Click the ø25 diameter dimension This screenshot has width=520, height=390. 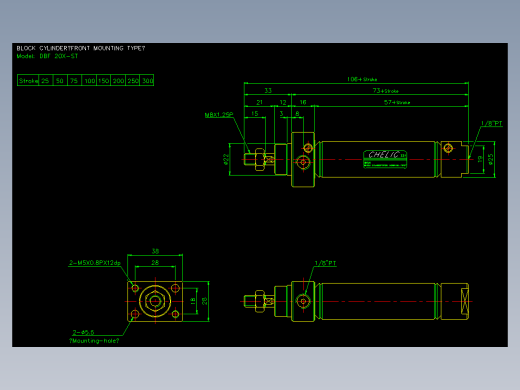click(490, 159)
